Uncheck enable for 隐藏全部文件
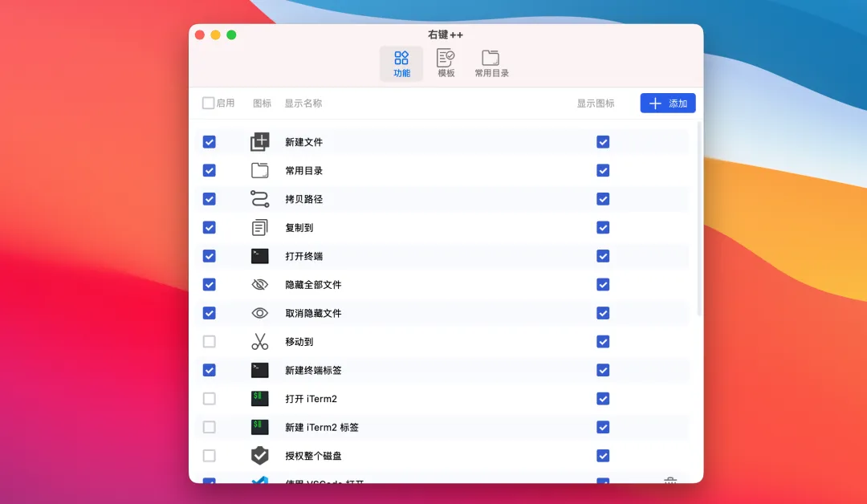This screenshot has width=867, height=504. (x=209, y=285)
